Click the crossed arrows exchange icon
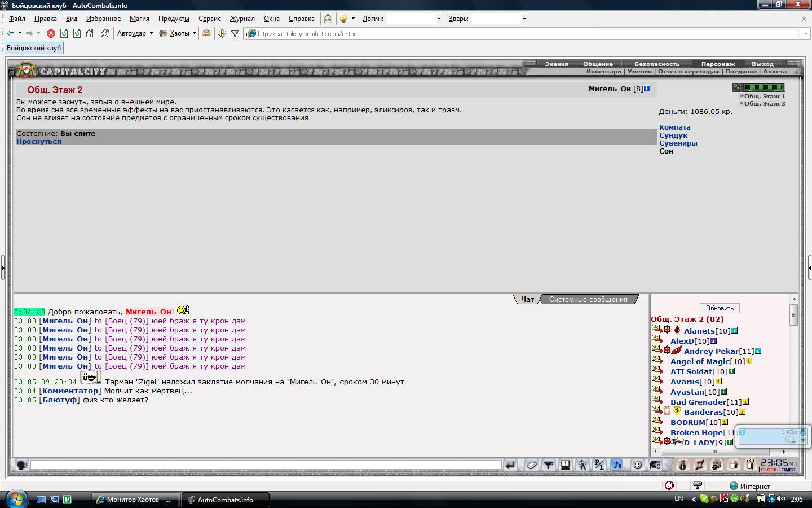 tap(699, 465)
